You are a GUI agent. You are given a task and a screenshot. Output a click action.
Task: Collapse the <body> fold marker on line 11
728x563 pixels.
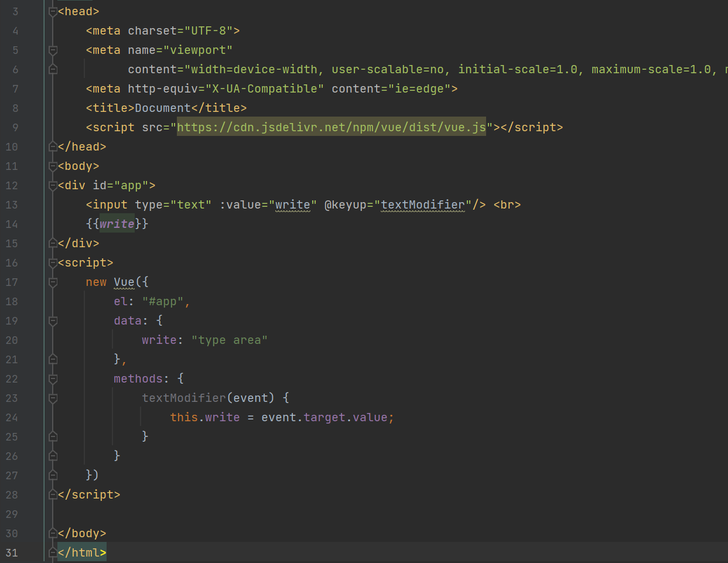click(x=53, y=166)
